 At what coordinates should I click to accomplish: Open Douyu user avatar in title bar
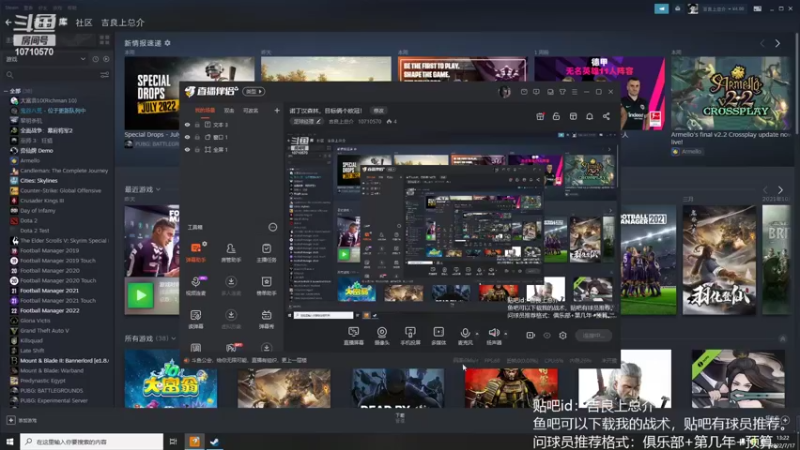pyautogui.click(x=504, y=92)
